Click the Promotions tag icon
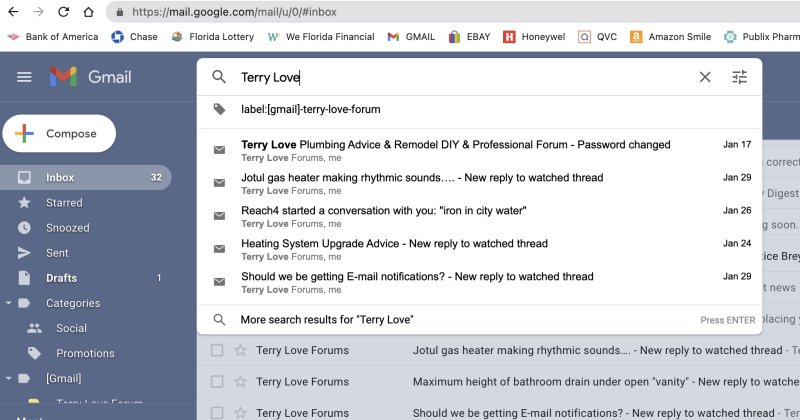This screenshot has width=800, height=420. (x=34, y=353)
